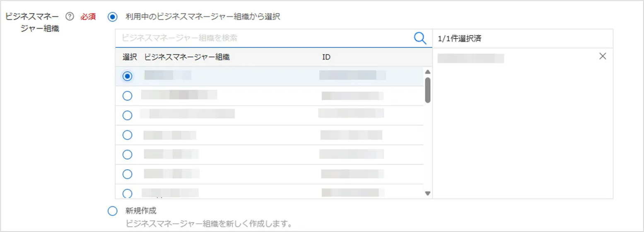Click the selected radio in the first list row

(x=128, y=76)
